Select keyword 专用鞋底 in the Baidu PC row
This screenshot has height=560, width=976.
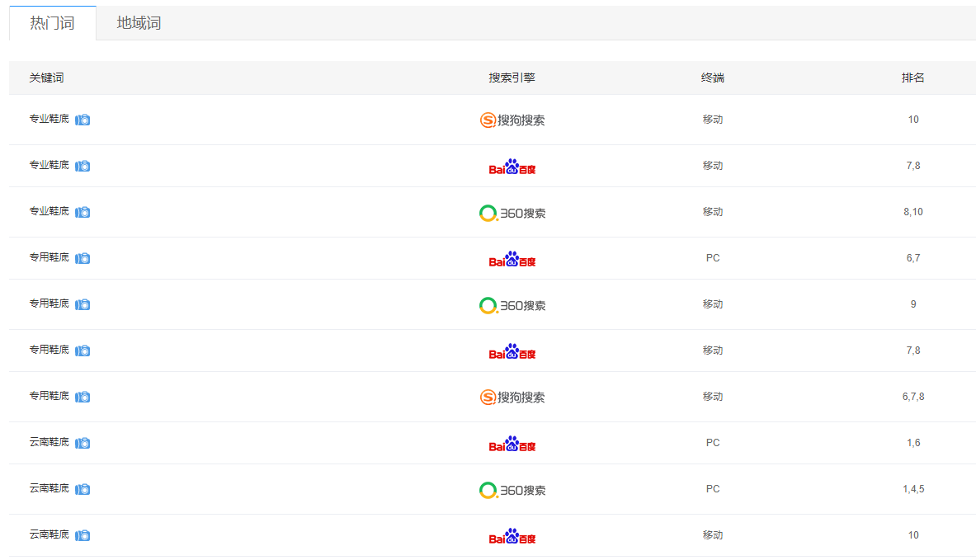point(50,257)
